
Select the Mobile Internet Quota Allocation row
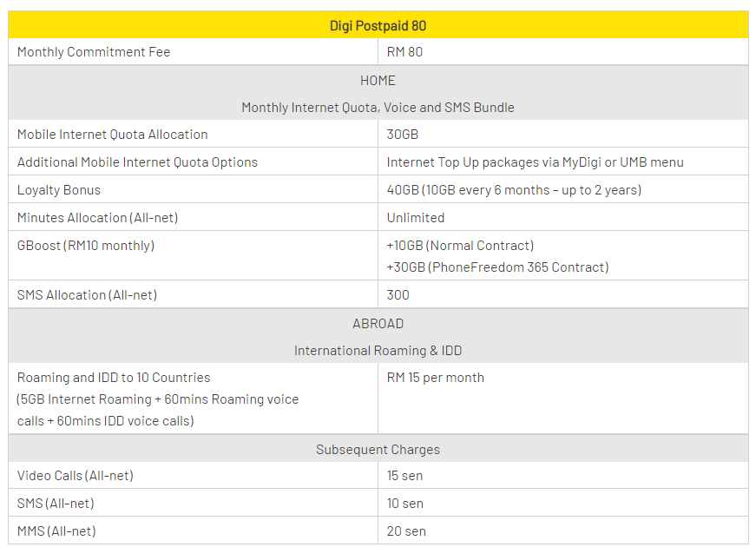click(113, 135)
